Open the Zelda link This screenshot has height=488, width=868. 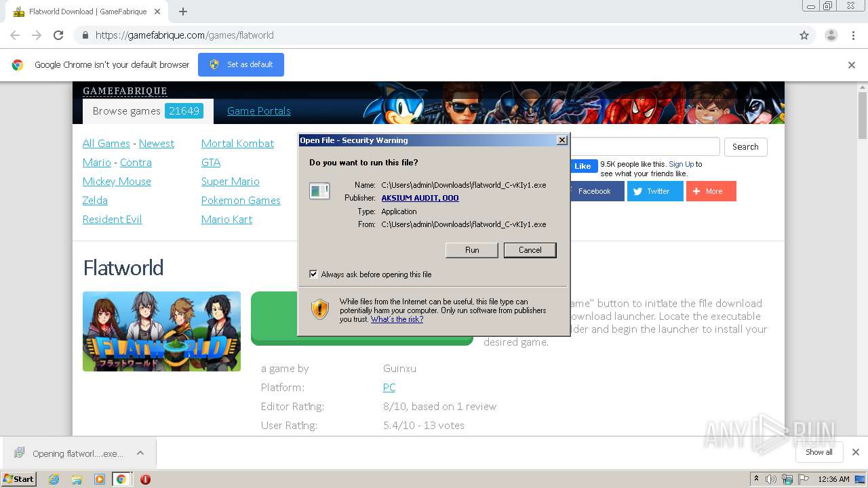coord(95,201)
